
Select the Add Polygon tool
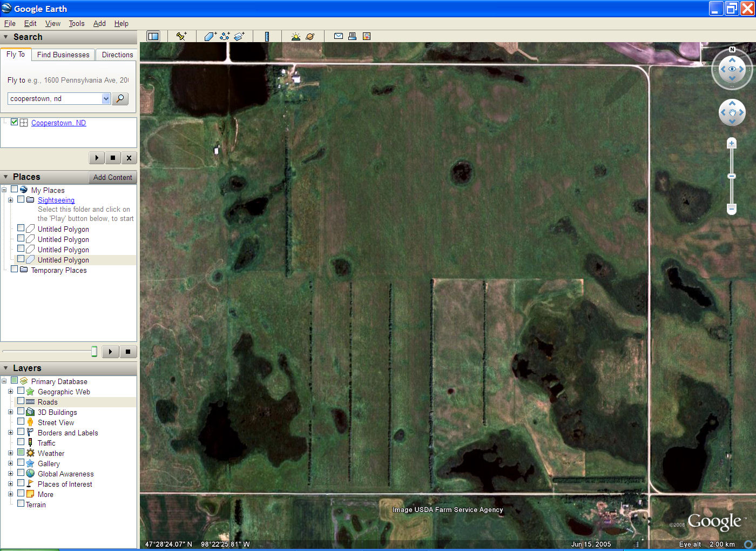(210, 36)
